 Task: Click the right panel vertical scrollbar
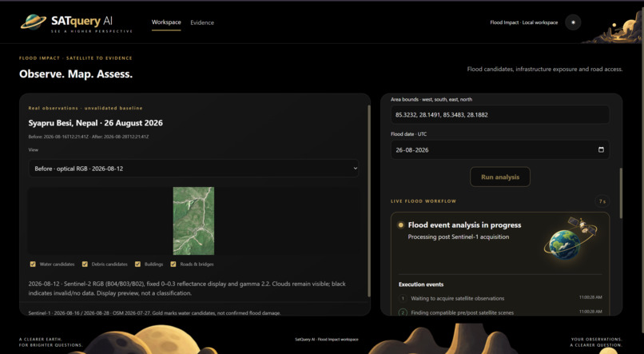[x=621, y=193]
